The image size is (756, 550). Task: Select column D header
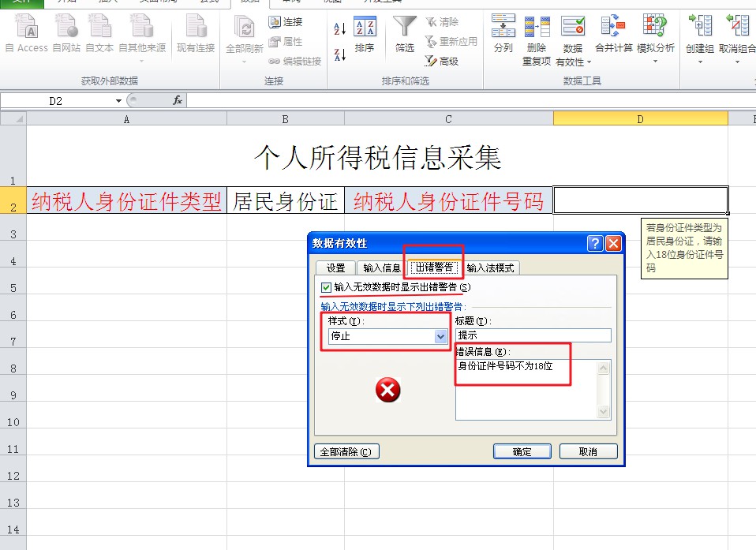640,119
